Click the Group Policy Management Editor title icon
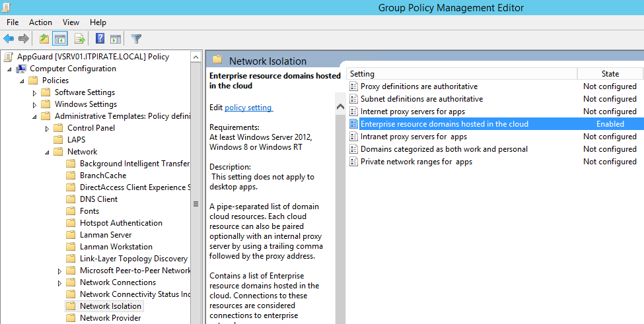The width and height of the screenshot is (644, 324). click(x=7, y=7)
